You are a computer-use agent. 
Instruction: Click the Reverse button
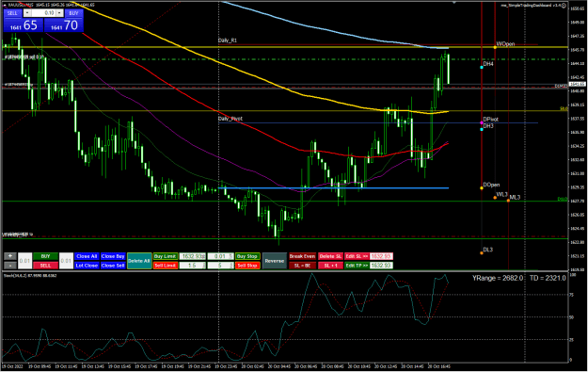[x=275, y=261]
